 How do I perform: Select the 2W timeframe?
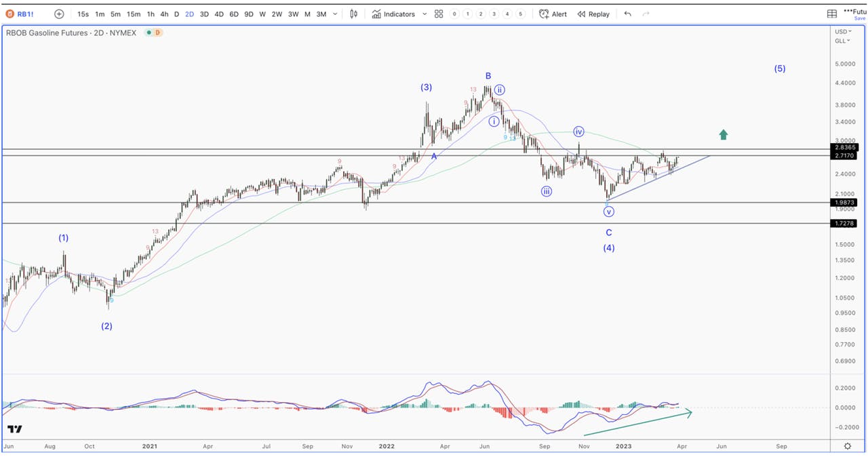[x=277, y=14]
